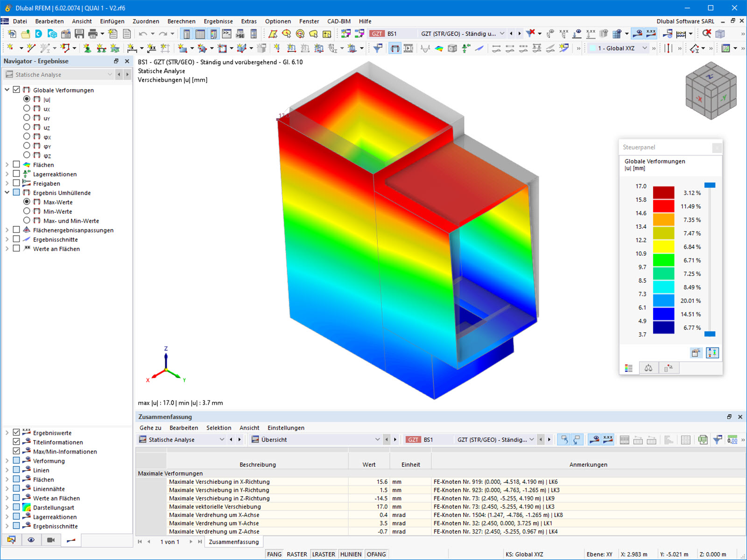Viewport: 747px width, 560px height.
Task: Toggle the HLINIEN status bar button
Action: [351, 554]
